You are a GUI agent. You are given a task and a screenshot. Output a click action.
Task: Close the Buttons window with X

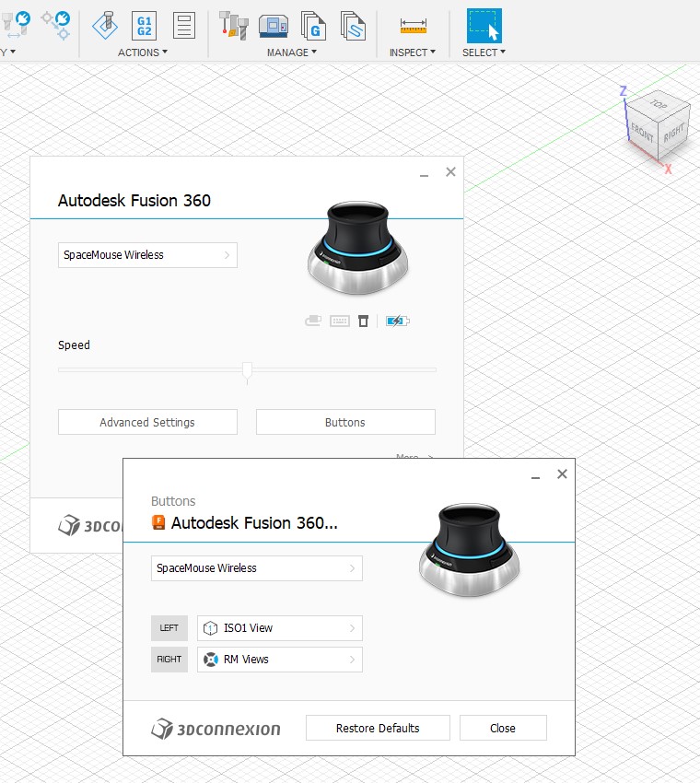coord(562,473)
